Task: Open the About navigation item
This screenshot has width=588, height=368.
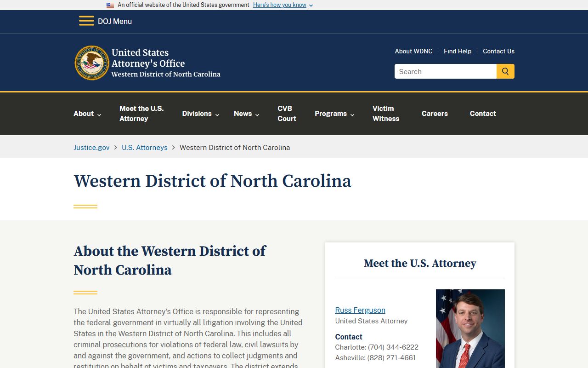Action: pyautogui.click(x=84, y=114)
